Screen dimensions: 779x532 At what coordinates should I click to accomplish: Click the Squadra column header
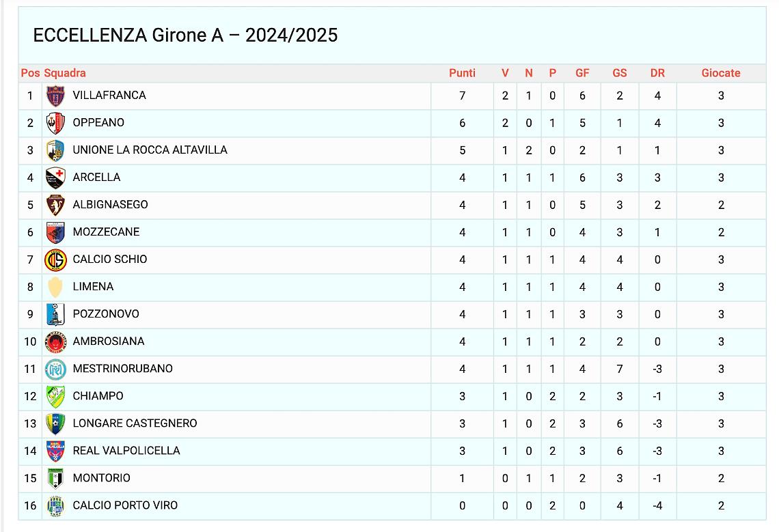(65, 73)
